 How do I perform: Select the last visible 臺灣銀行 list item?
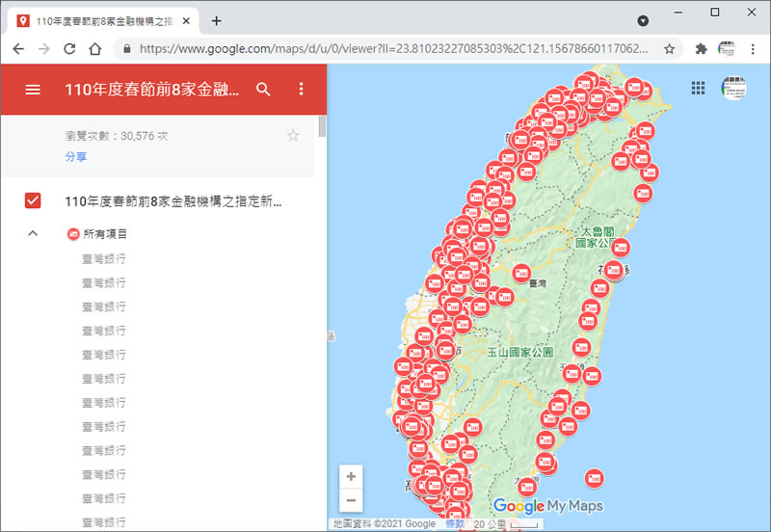(104, 522)
